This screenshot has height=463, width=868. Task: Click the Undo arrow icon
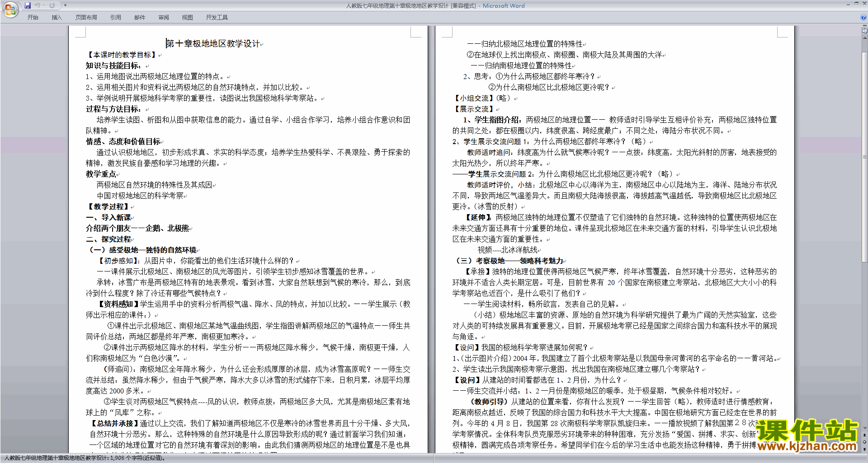[x=37, y=5]
